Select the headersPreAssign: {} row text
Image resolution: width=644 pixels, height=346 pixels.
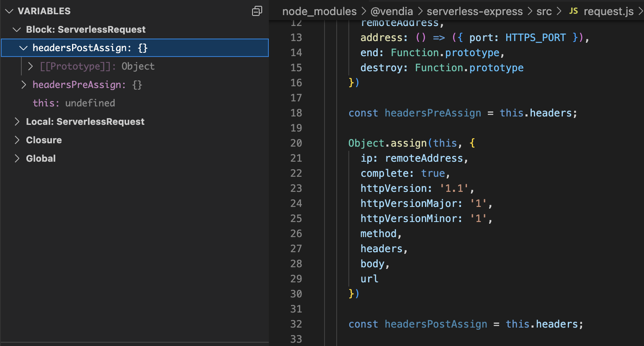tap(88, 85)
